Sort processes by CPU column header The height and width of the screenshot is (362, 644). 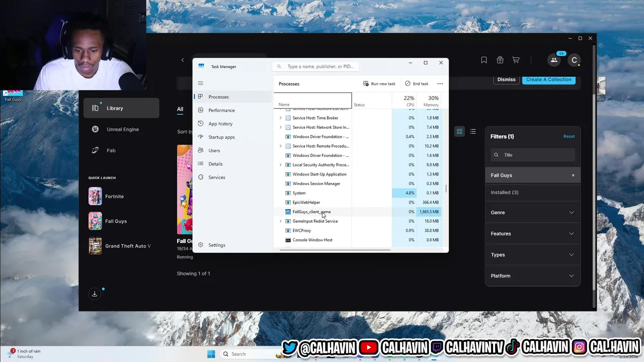click(404, 101)
